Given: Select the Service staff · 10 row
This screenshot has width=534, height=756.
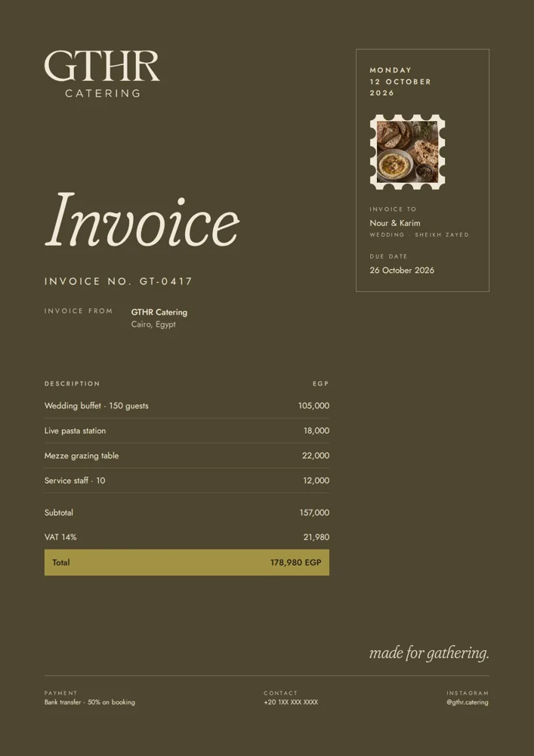Looking at the screenshot, I should coord(187,481).
